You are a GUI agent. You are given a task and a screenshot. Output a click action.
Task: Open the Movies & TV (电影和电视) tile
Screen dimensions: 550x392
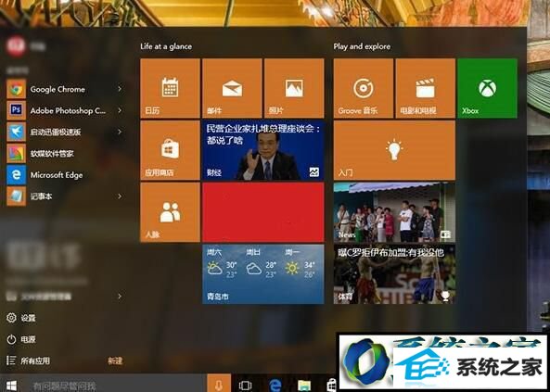pos(426,88)
